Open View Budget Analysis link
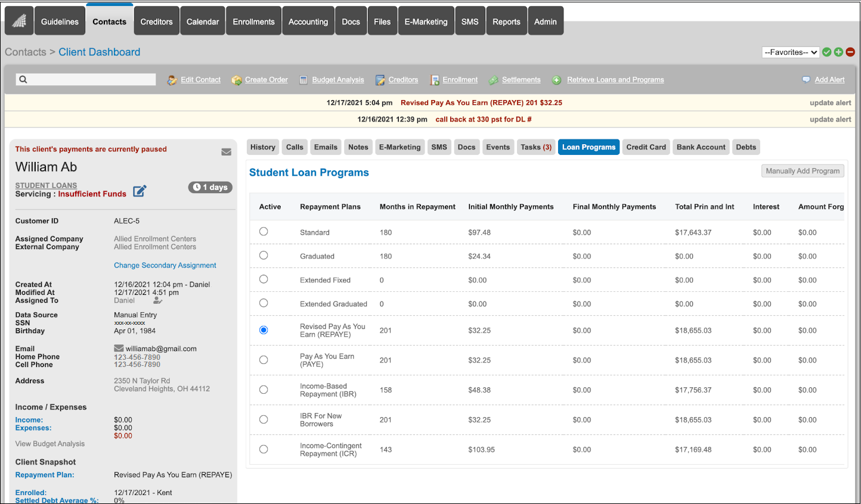 pyautogui.click(x=50, y=444)
